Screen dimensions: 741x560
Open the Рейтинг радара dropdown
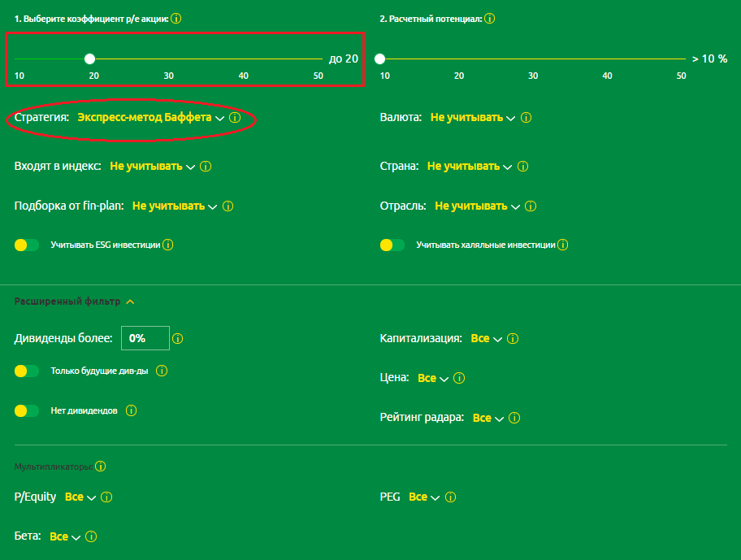coord(488,418)
